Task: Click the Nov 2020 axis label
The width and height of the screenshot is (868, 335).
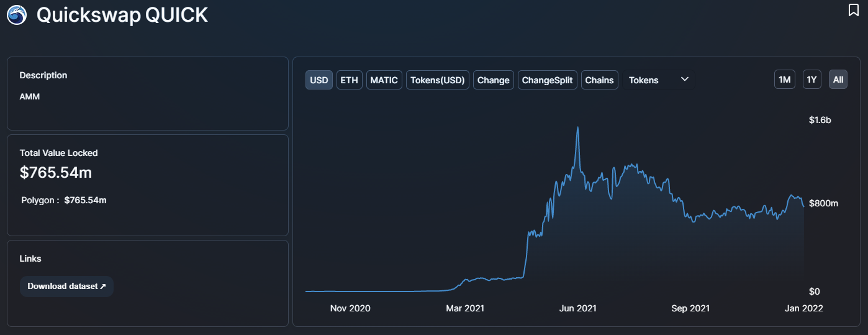Action: [350, 308]
